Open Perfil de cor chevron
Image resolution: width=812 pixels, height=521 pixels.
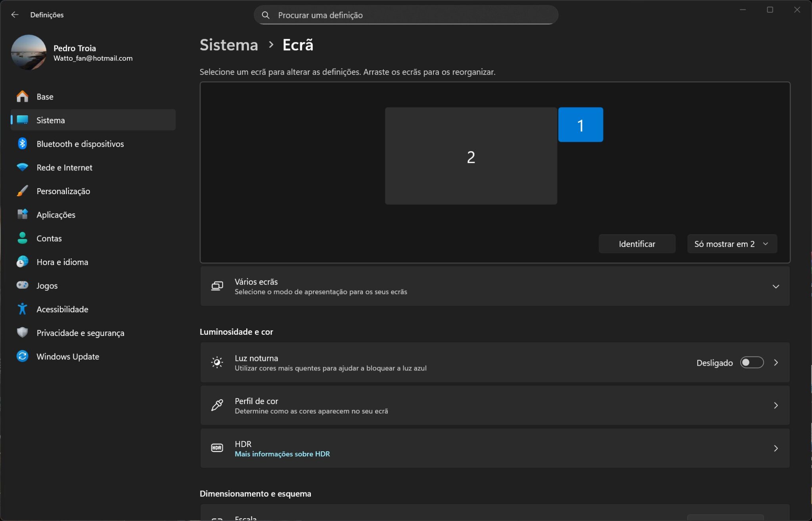tap(776, 405)
